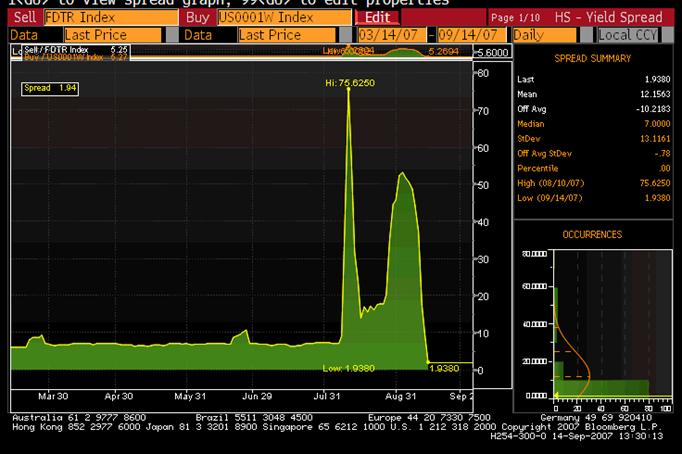
Task: Click the Median value 7.0000
Action: pyautogui.click(x=657, y=124)
